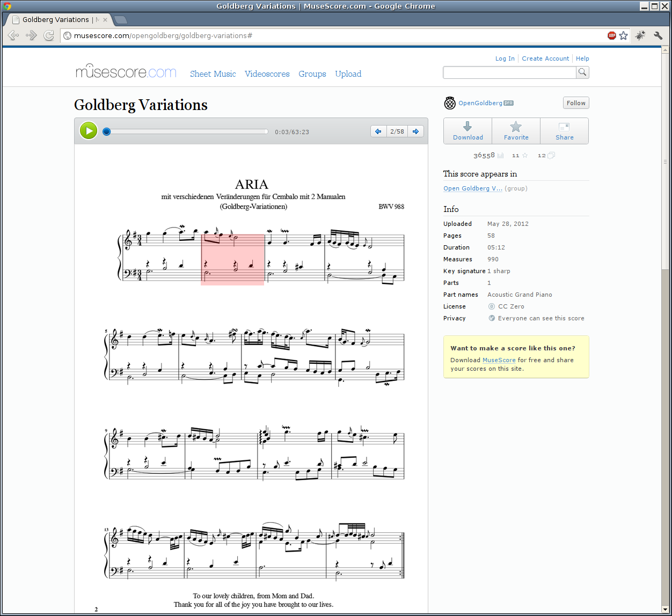The width and height of the screenshot is (672, 616).
Task: Click the musescore.com logo
Action: [126, 71]
